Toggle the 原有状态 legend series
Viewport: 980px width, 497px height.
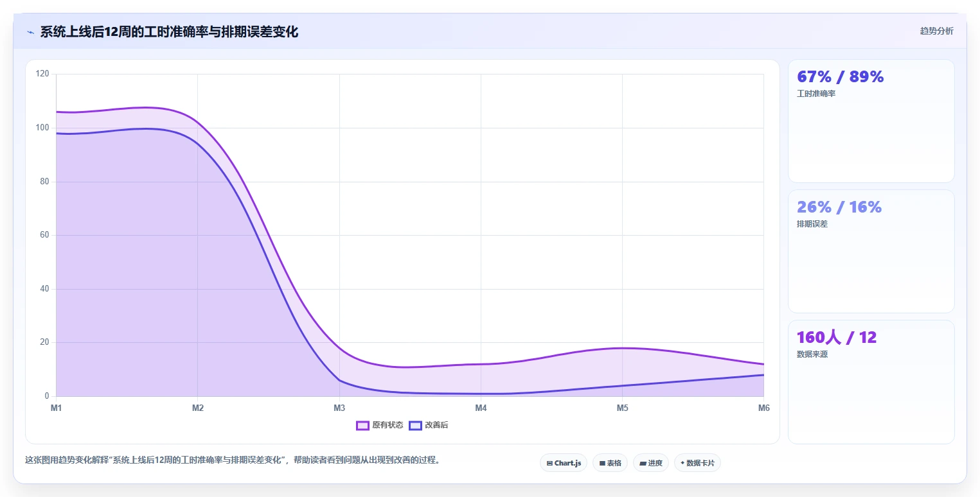coord(380,425)
